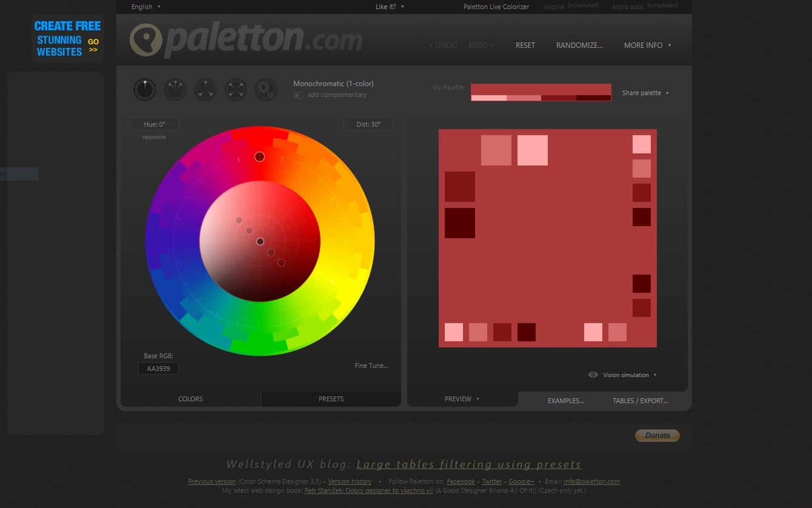The image size is (812, 508).
Task: Open the PREVIEW dropdown tab
Action: coord(462,399)
